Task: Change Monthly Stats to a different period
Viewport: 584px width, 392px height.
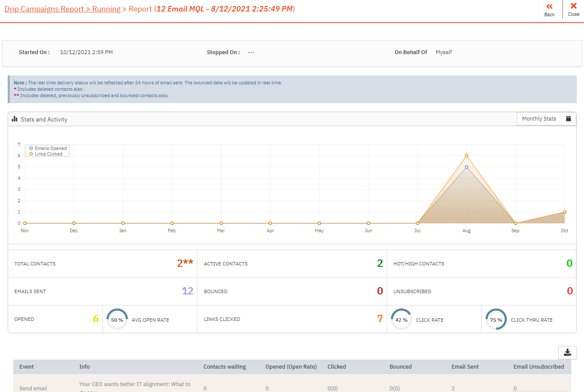Action: pos(546,119)
